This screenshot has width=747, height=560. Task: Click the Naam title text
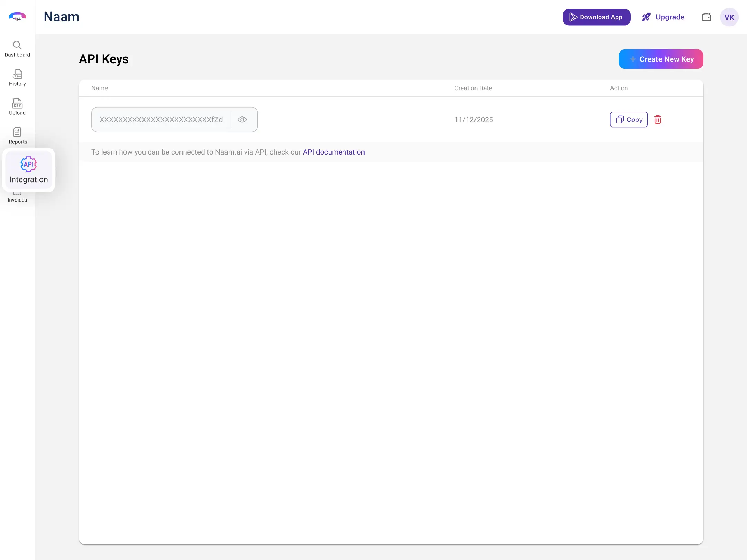(x=62, y=17)
